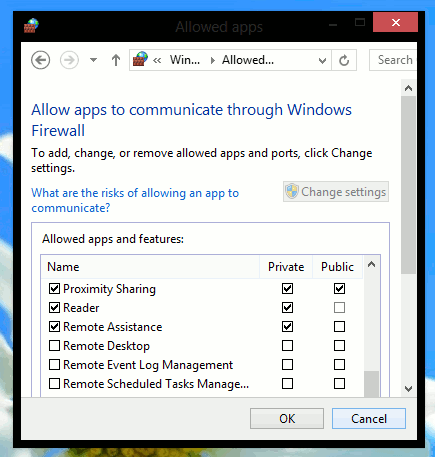Screen dimensions: 435x457
Task: Click the Windows Firewall title bar icon
Action: coord(31,26)
